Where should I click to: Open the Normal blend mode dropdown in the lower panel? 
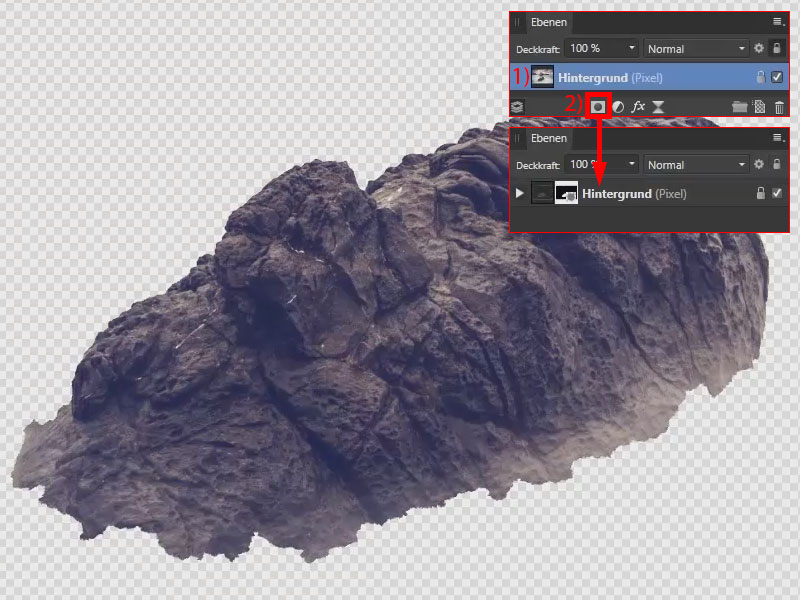click(x=696, y=164)
